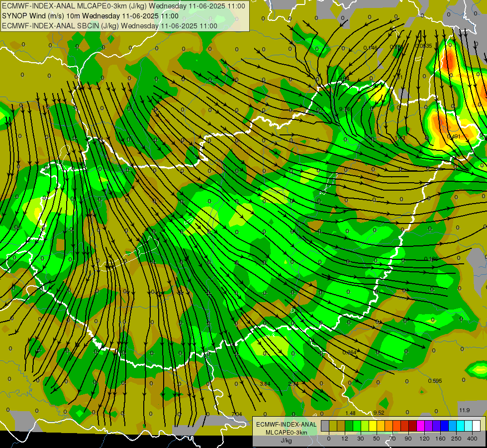The image size is (487, 448).
Task: Click the SYNOP Wind (m/s) 10m header line
Action: (x=90, y=16)
